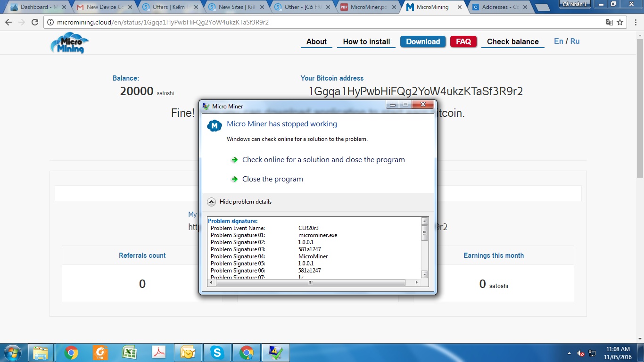Open Skype from the taskbar
The width and height of the screenshot is (644, 362).
tap(217, 353)
